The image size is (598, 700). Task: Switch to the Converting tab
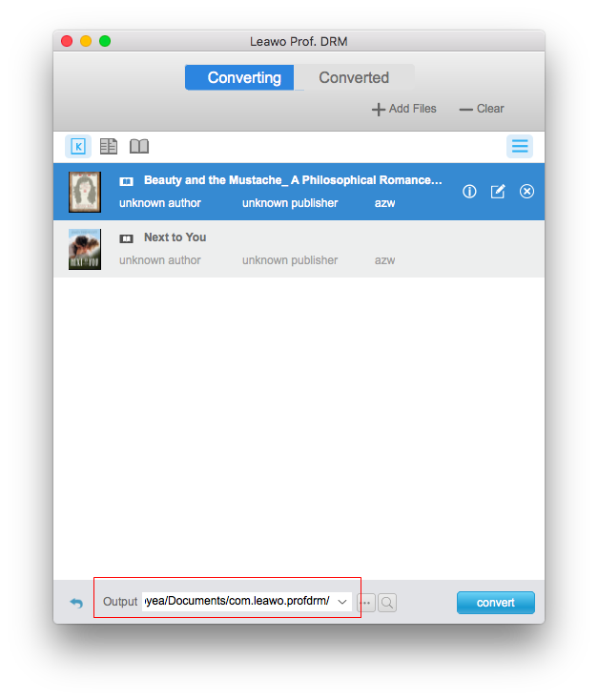coord(244,78)
